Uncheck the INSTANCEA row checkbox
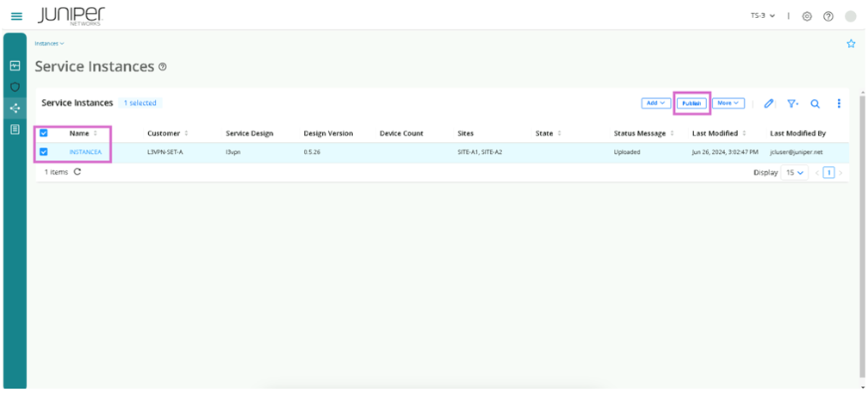The width and height of the screenshot is (868, 394). 44,151
